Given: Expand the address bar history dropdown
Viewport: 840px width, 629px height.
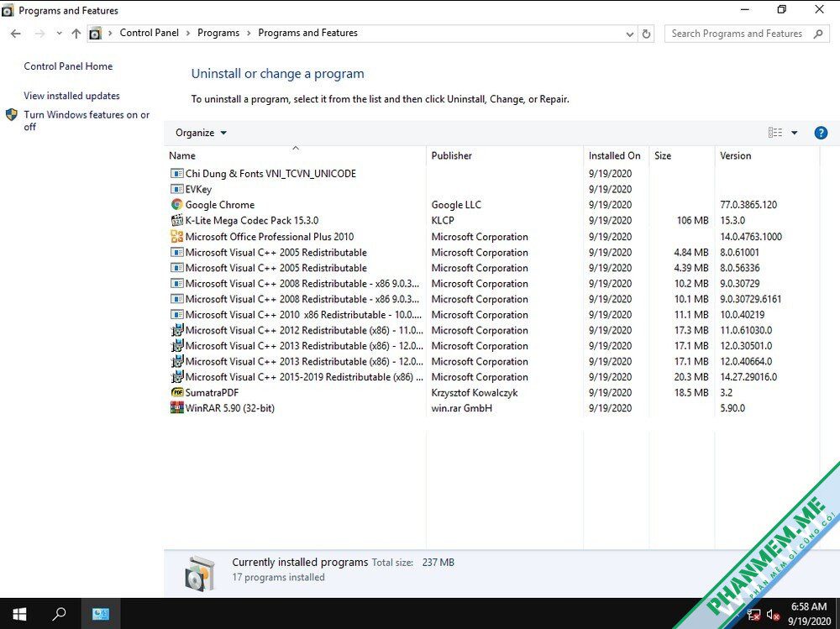Looking at the screenshot, I should (630, 34).
